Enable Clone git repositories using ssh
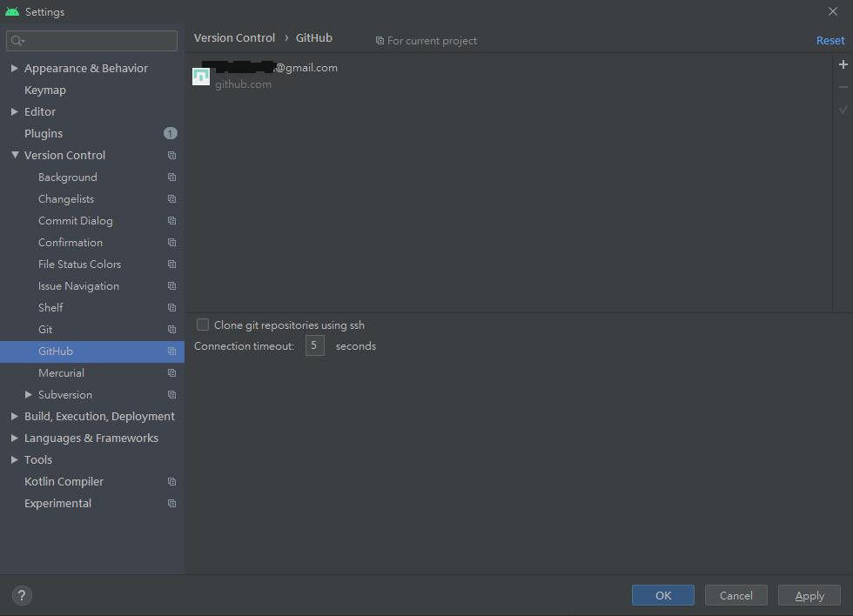 [202, 325]
